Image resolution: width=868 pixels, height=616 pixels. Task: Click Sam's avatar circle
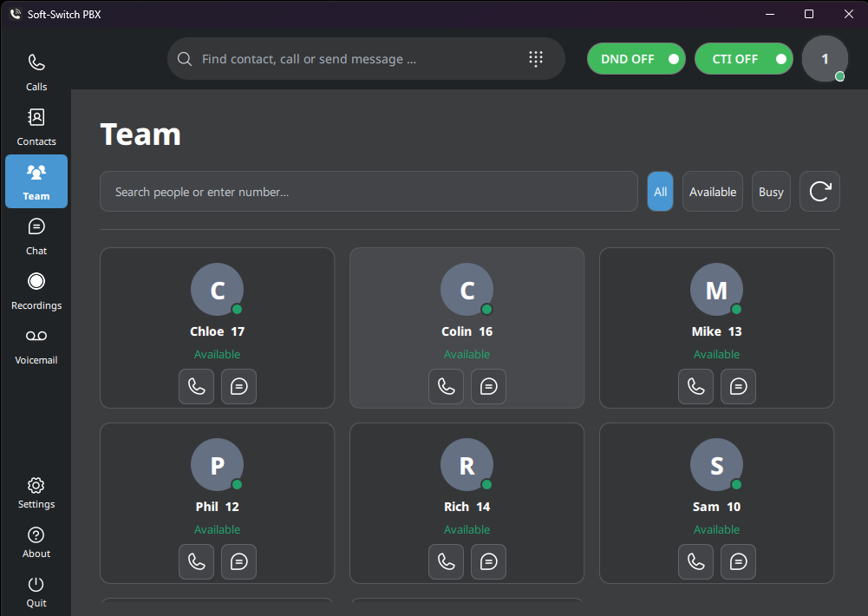click(716, 465)
